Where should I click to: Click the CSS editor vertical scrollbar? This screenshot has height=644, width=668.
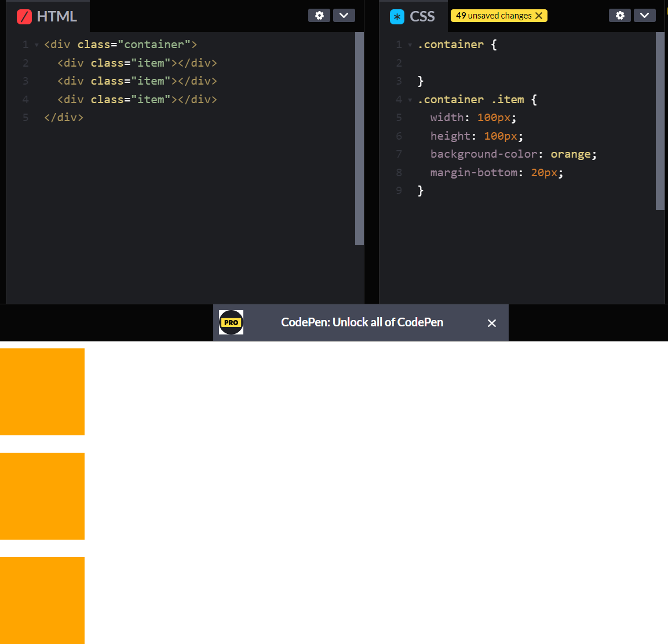tap(660, 121)
